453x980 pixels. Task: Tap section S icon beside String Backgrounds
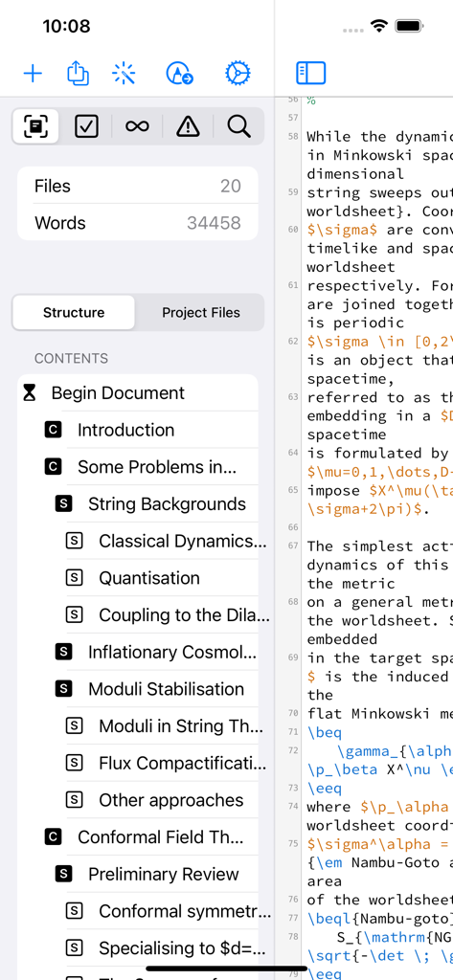(63, 503)
